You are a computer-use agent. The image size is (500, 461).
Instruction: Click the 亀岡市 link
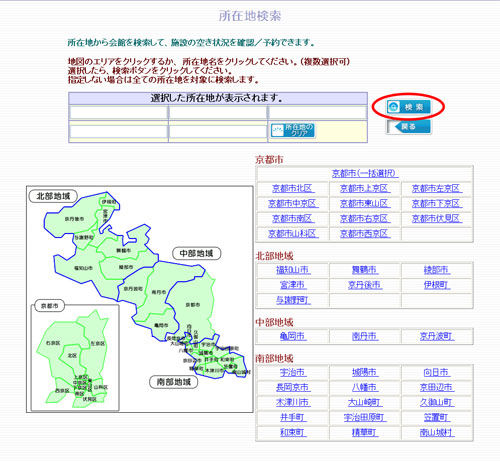pyautogui.click(x=293, y=336)
